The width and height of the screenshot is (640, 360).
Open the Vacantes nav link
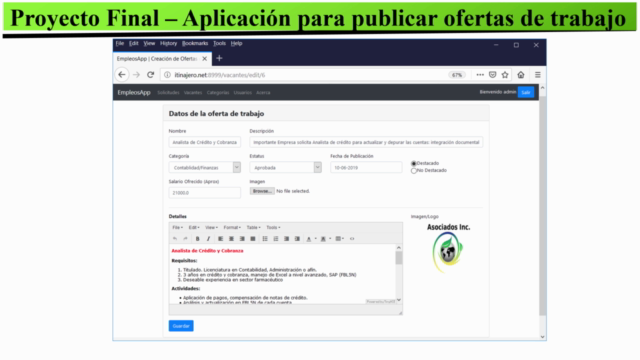(193, 93)
